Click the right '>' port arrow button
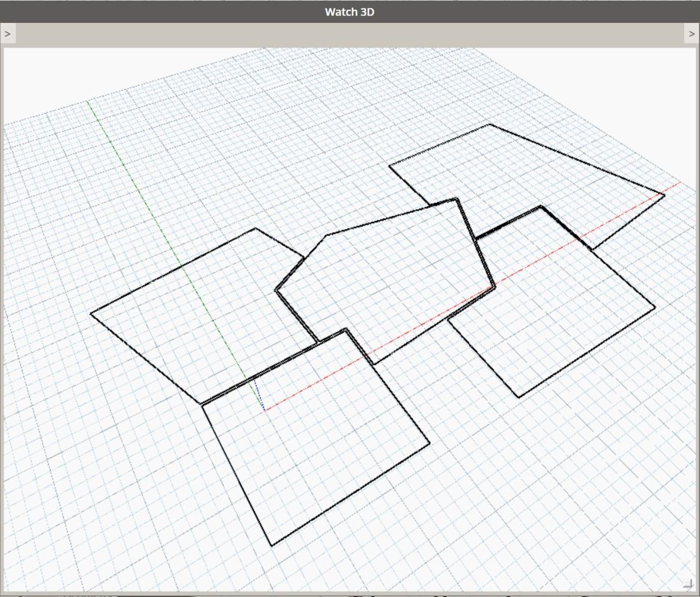Image resolution: width=700 pixels, height=597 pixels. pos(692,34)
